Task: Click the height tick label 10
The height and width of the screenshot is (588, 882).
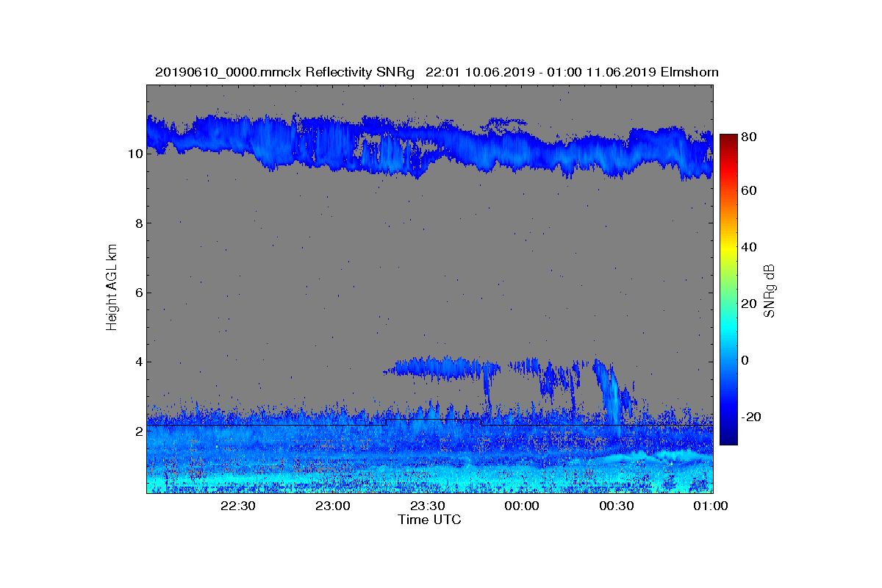Action: click(x=135, y=154)
